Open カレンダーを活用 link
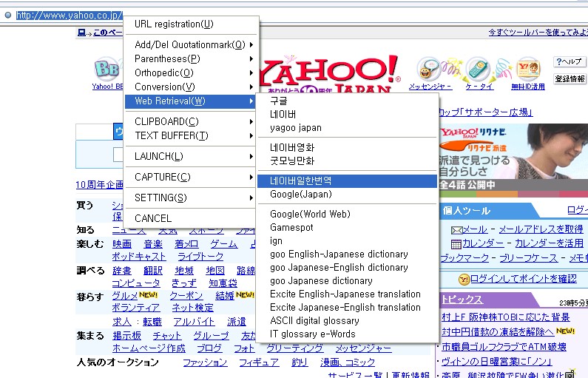The height and width of the screenshot is (378, 588). pyautogui.click(x=549, y=243)
